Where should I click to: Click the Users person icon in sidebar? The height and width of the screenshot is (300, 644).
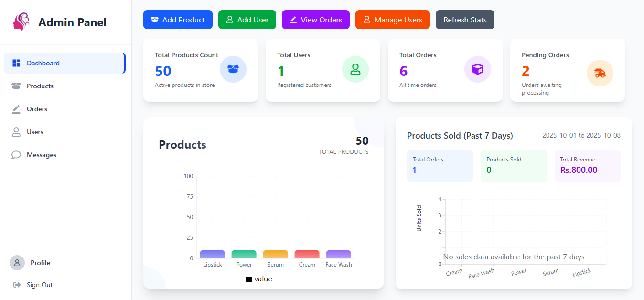pos(16,132)
